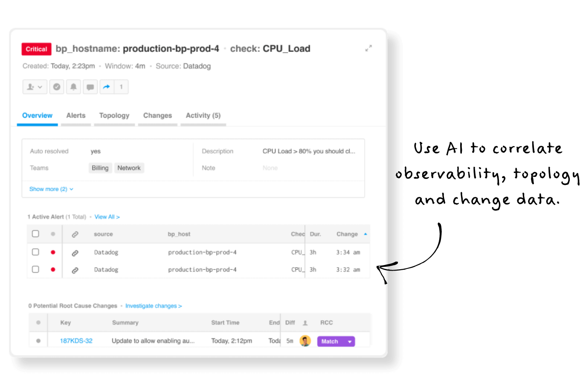This screenshot has height=392, width=580.
Task: Click the Dur. column header
Action: coord(315,234)
